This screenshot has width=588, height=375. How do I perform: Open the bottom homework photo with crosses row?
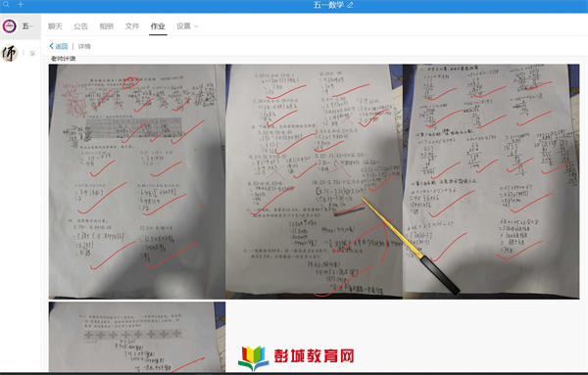click(137, 337)
